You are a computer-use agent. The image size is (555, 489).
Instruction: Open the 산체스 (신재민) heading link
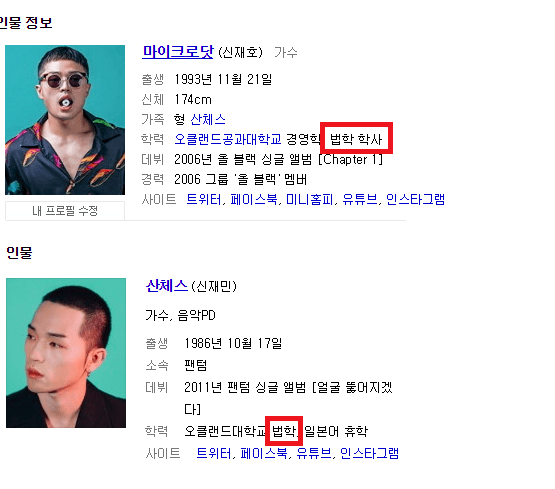167,286
